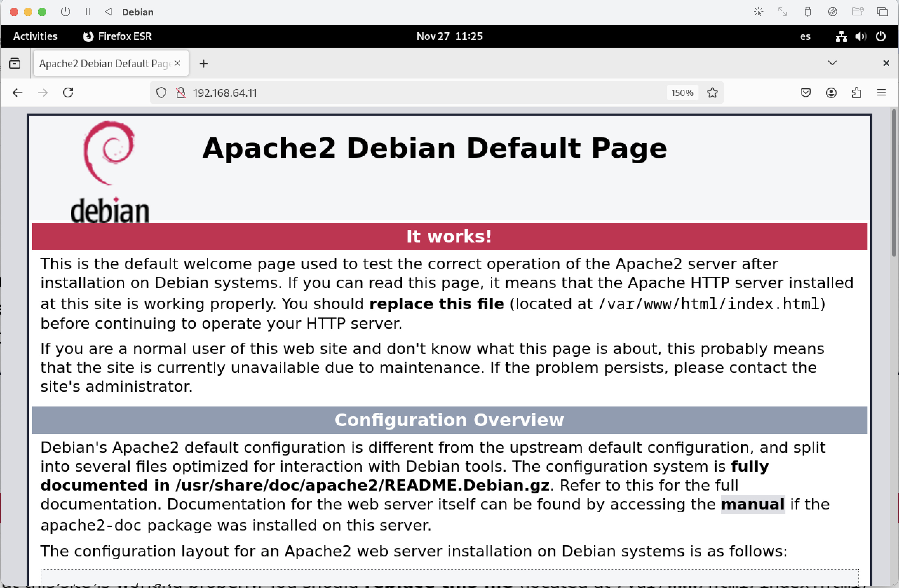Open the shared folder icon
899x588 pixels.
pos(857,12)
